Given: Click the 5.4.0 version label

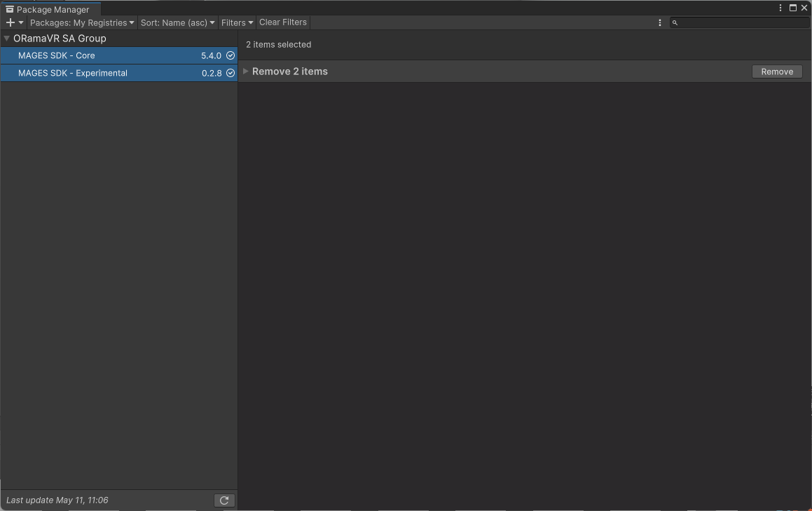Looking at the screenshot, I should click(212, 55).
